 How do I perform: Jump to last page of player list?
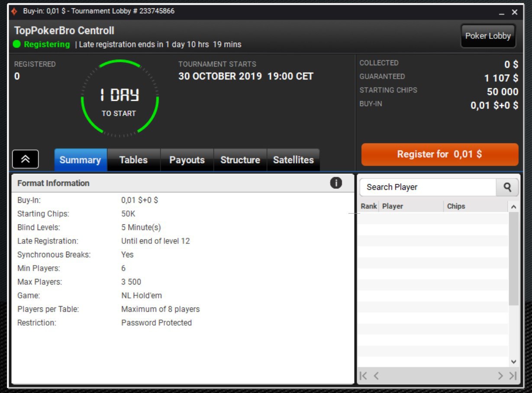513,376
